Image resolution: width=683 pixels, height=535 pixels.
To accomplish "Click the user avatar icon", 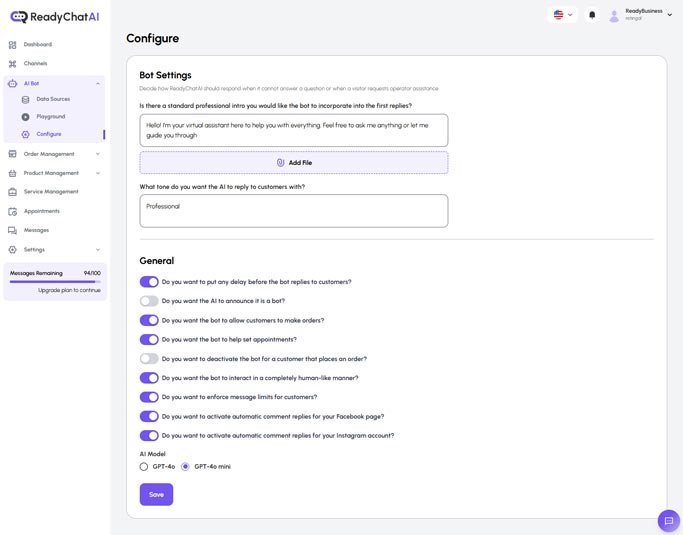I will pyautogui.click(x=614, y=16).
